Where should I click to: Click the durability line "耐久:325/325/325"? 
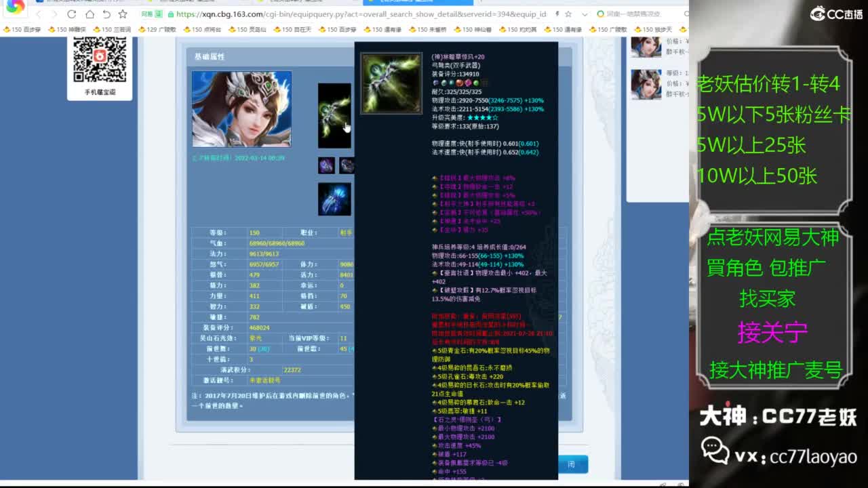[456, 91]
